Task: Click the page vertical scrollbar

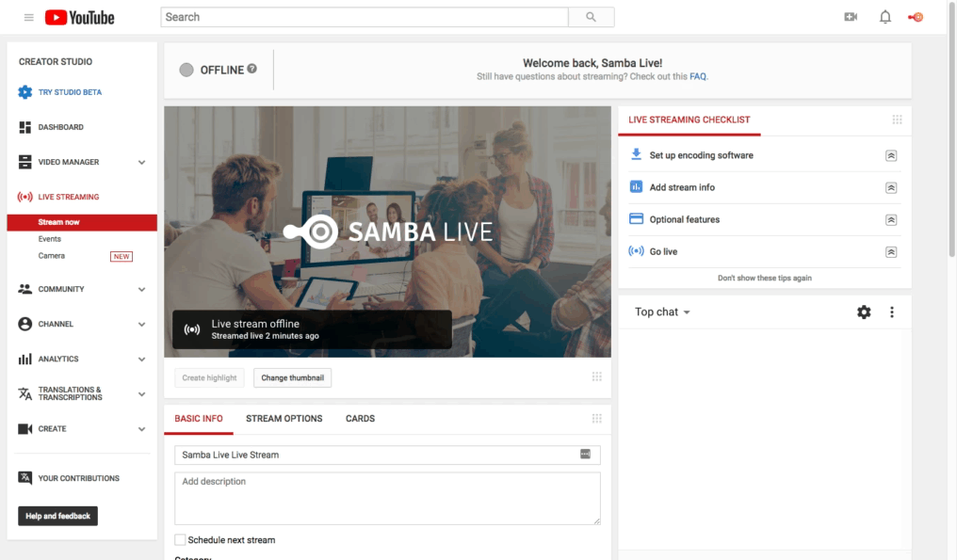Action: (x=952, y=131)
